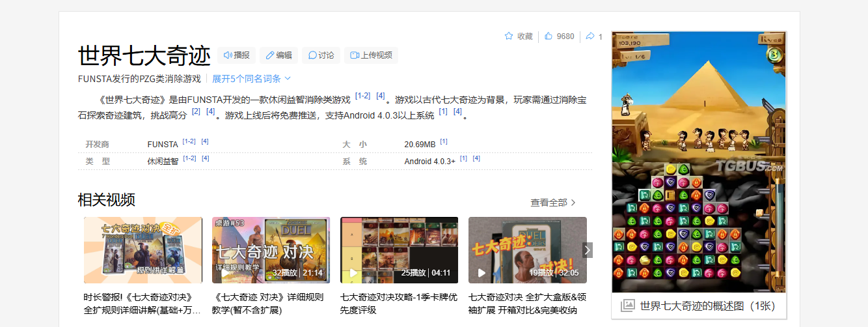Screen dimensions: 868x327
Task: Expand the 展开5个同名词条 dropdown
Action: pos(251,79)
